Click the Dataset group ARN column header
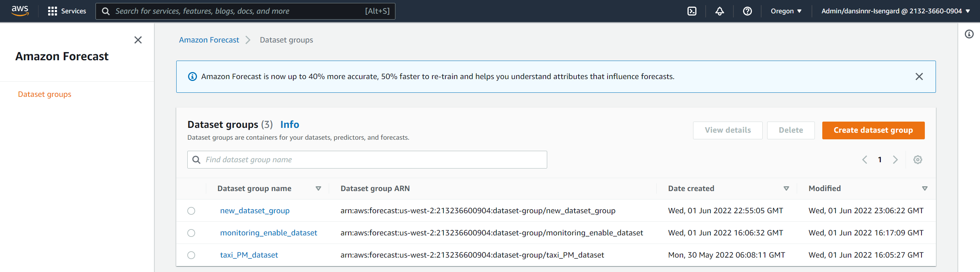 coord(375,188)
